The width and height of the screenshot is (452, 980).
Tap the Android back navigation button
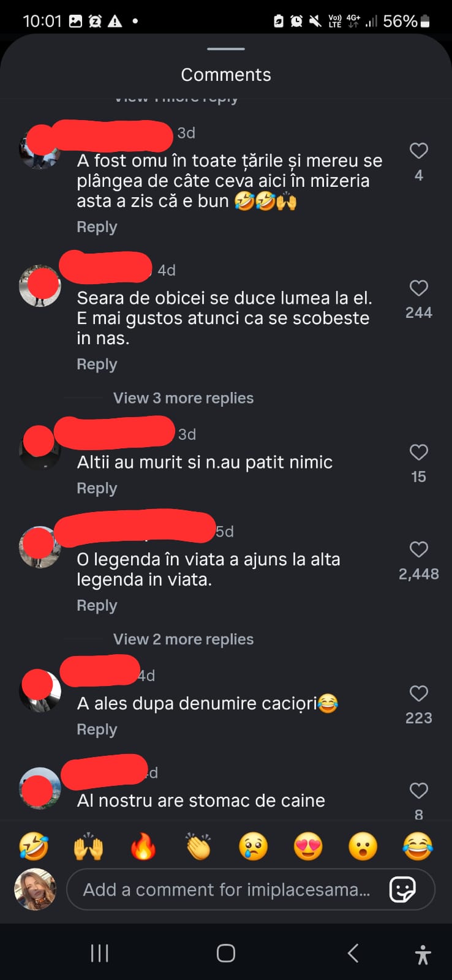(353, 953)
